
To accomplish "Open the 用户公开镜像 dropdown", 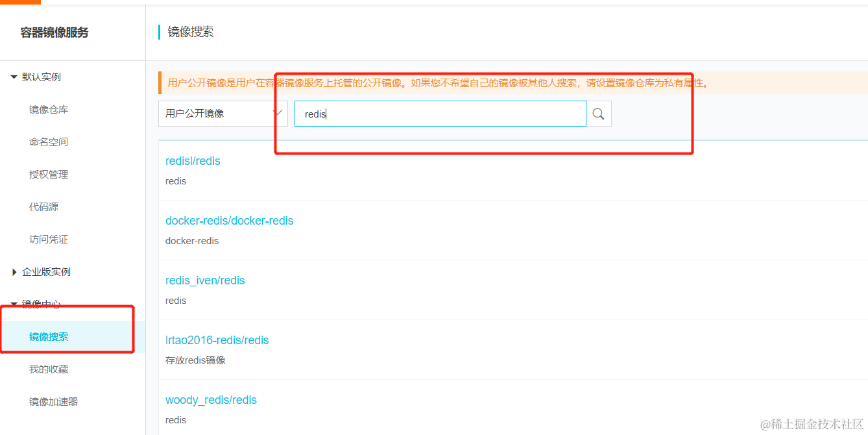I will 223,114.
